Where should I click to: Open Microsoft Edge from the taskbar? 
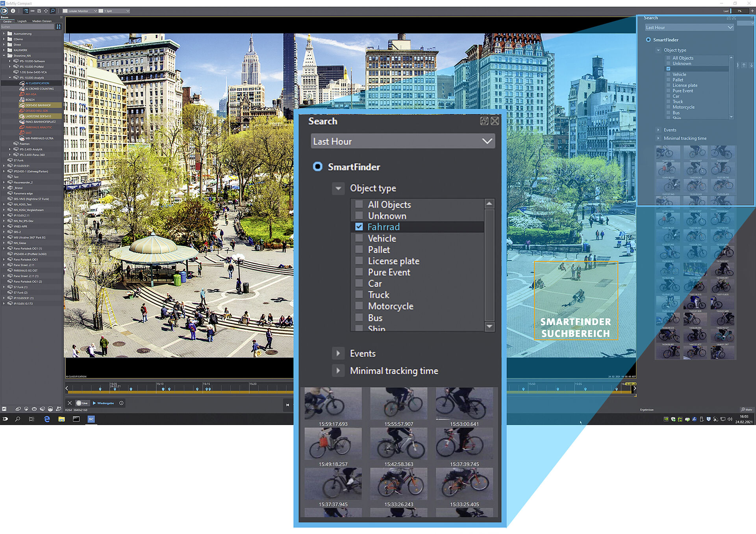[47, 419]
